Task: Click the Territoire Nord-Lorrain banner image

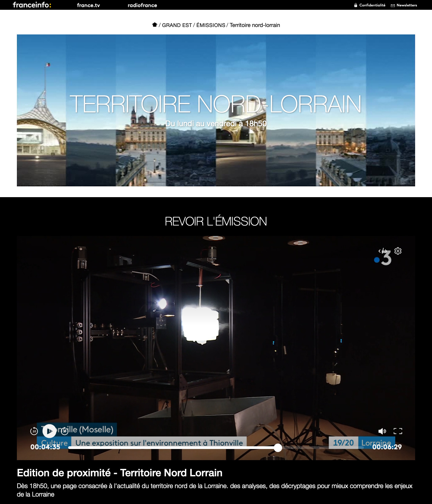Action: click(x=216, y=110)
